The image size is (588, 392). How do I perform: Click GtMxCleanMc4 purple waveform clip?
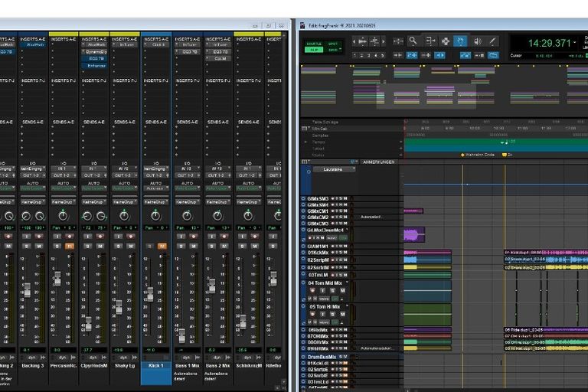tap(414, 235)
